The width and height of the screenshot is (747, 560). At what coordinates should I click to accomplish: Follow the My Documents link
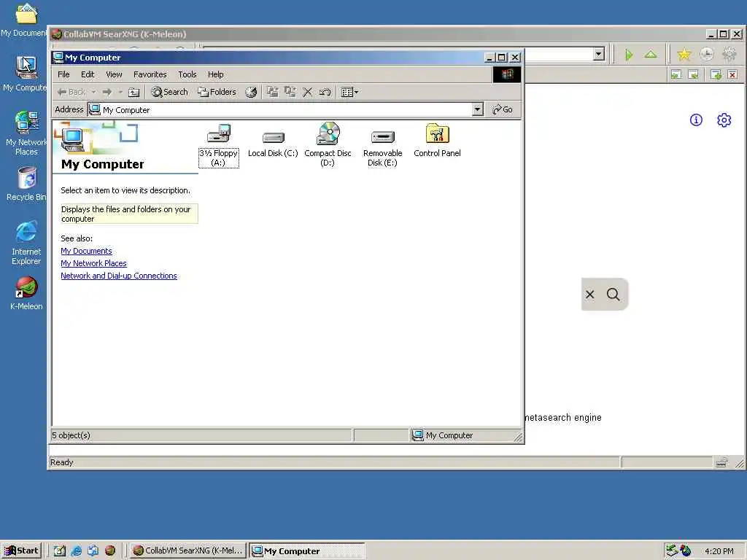(86, 251)
